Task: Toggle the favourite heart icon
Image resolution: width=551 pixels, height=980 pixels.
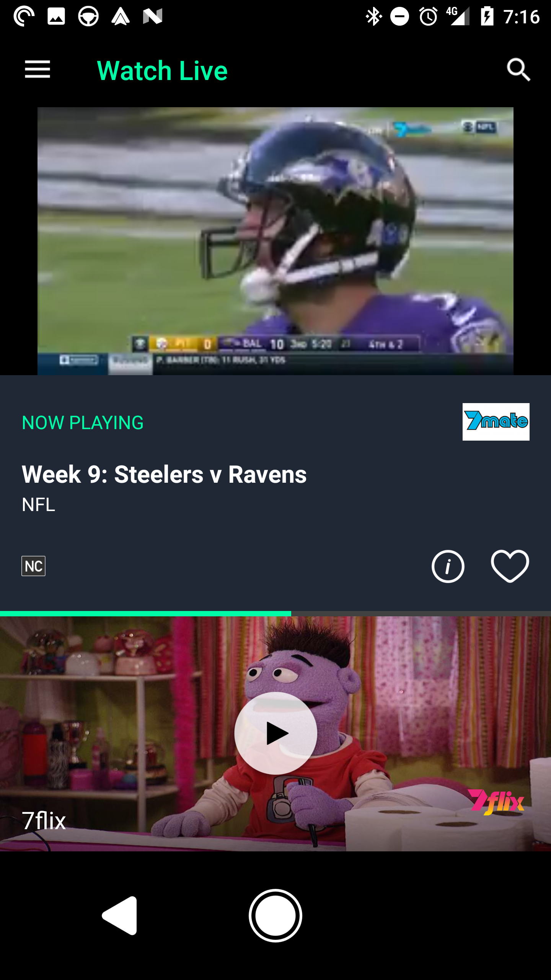Action: (510, 566)
